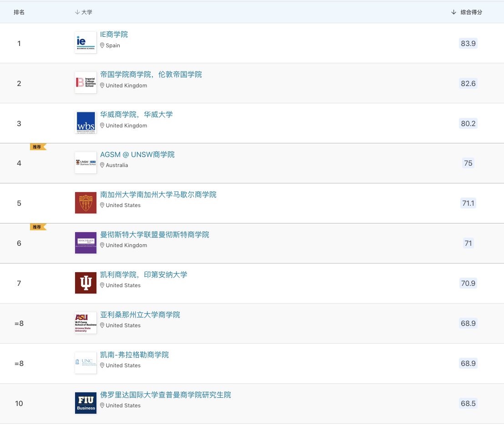The image size is (504, 426).
Task: Click the Manchester Business School purple logo
Action: (86, 243)
